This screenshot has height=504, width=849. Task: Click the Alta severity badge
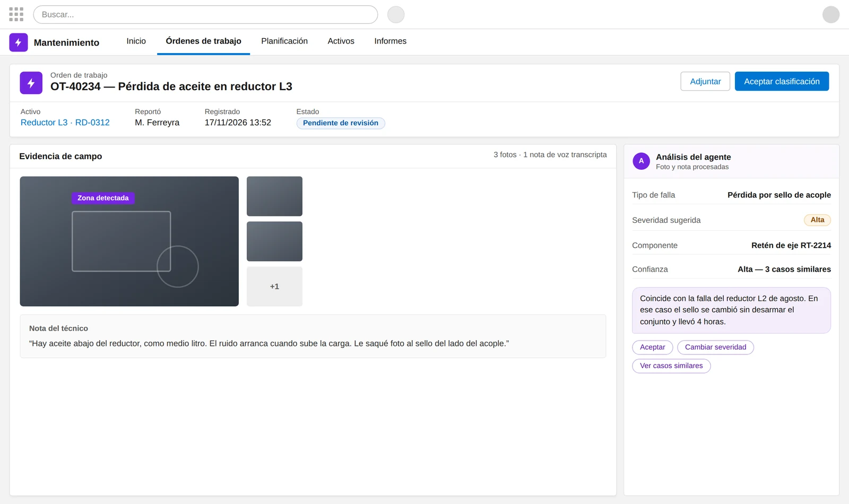pyautogui.click(x=817, y=220)
